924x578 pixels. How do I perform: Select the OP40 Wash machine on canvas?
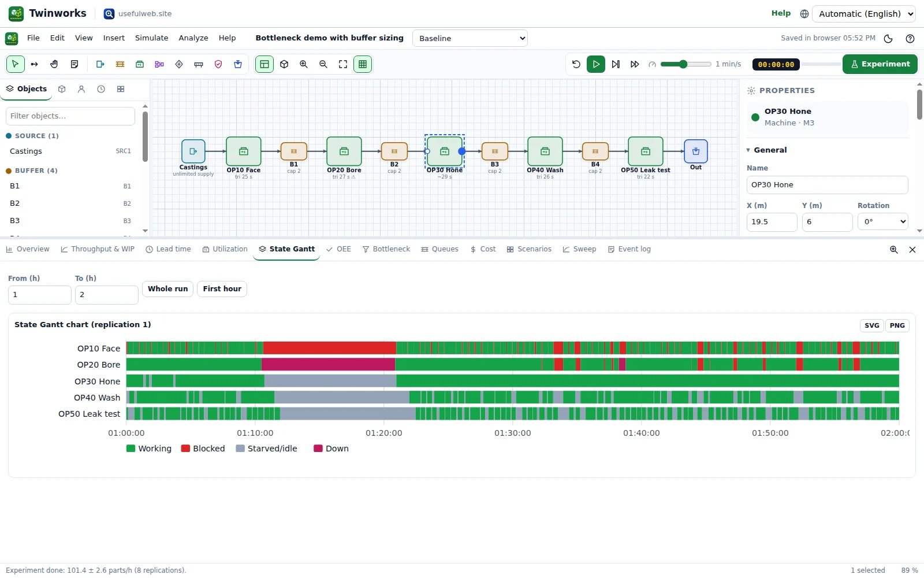[x=545, y=151]
